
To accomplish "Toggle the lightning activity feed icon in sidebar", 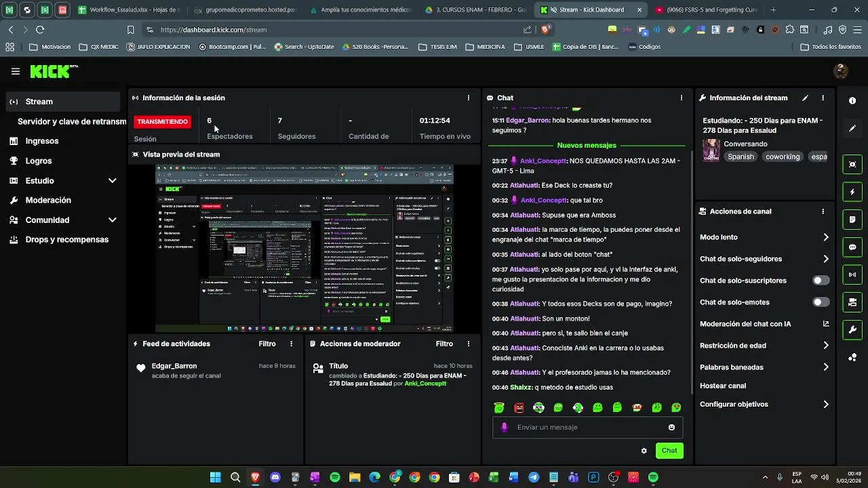I will [x=852, y=192].
